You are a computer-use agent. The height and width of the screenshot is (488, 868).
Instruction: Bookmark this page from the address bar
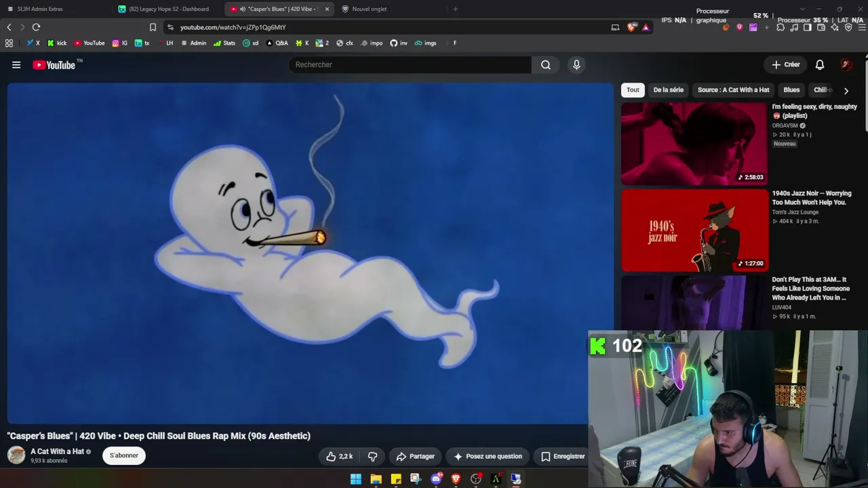click(x=153, y=27)
